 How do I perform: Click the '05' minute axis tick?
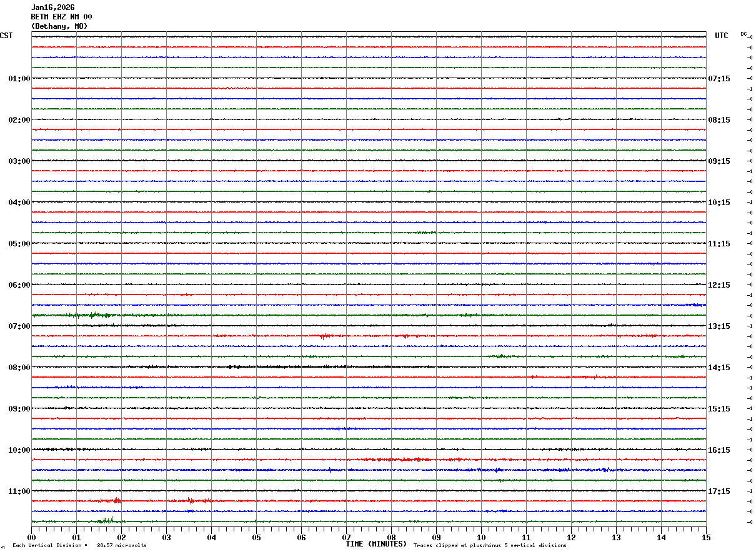[256, 537]
